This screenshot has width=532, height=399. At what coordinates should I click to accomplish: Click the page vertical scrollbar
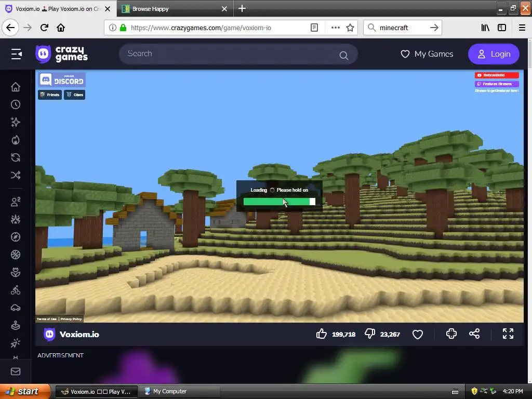529,210
